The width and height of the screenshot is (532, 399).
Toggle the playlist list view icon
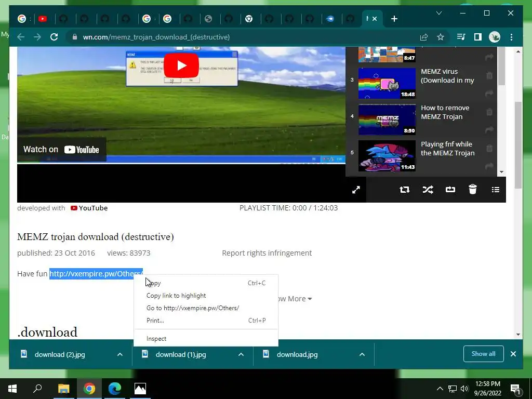[495, 190]
